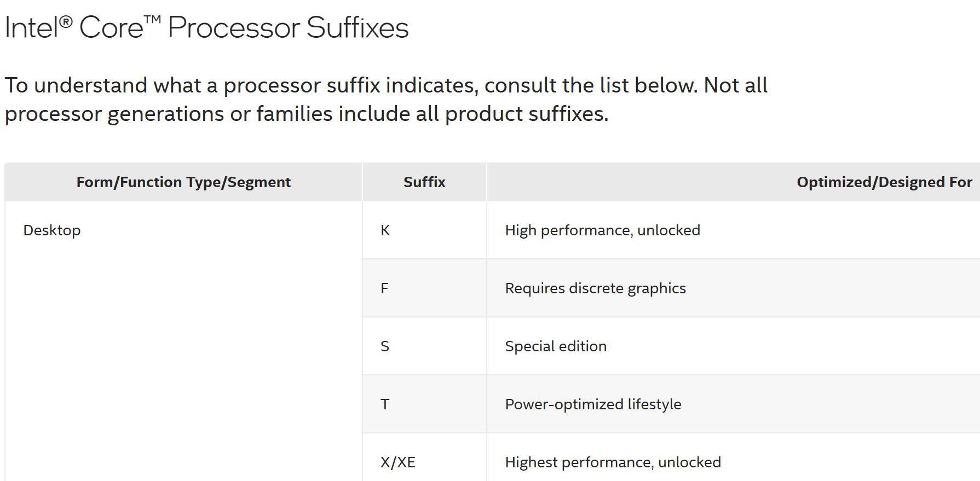Click 'Highest performance, unlocked' description
The height and width of the screenshot is (481, 980).
(613, 462)
